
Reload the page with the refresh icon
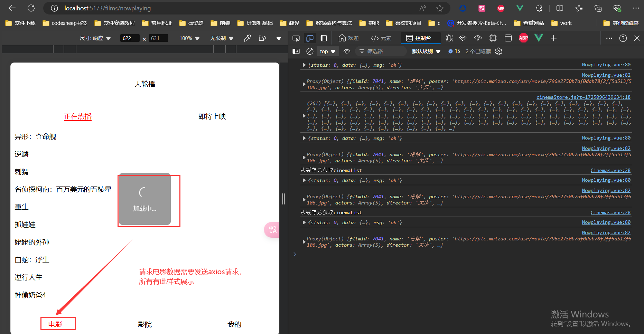(31, 8)
